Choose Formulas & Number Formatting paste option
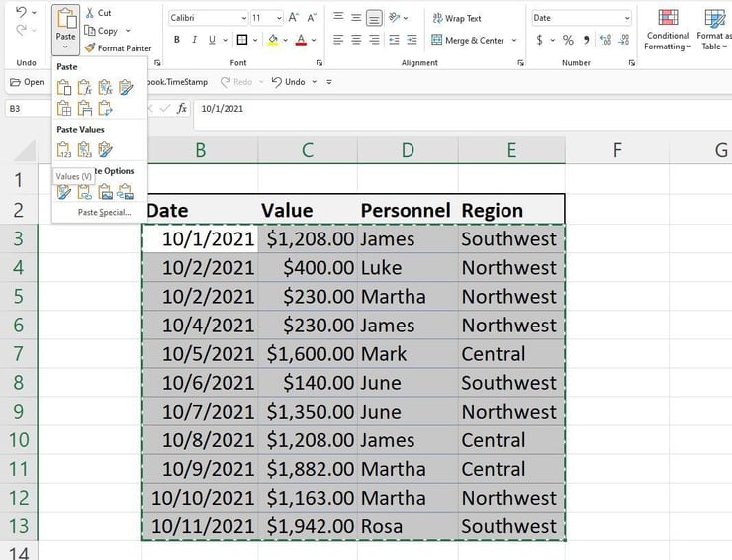This screenshot has width=732, height=560. click(105, 87)
